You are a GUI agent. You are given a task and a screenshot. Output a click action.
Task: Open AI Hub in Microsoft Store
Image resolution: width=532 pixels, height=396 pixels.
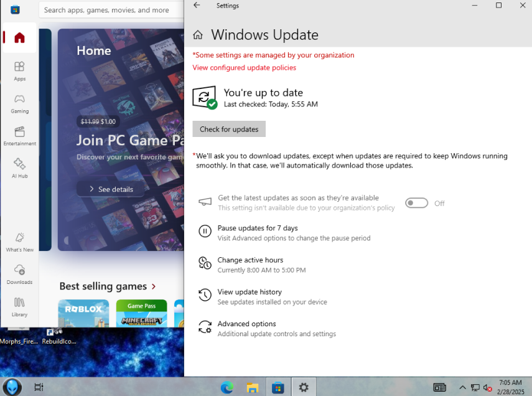(19, 168)
